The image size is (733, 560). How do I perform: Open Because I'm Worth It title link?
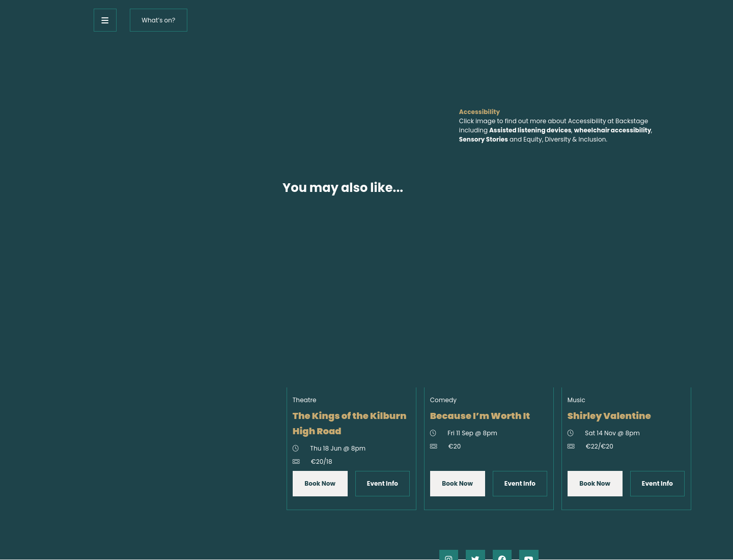click(x=480, y=416)
